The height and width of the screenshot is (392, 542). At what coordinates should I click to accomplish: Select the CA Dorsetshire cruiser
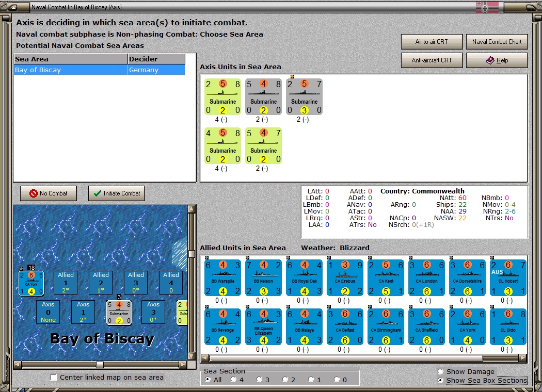467,278
